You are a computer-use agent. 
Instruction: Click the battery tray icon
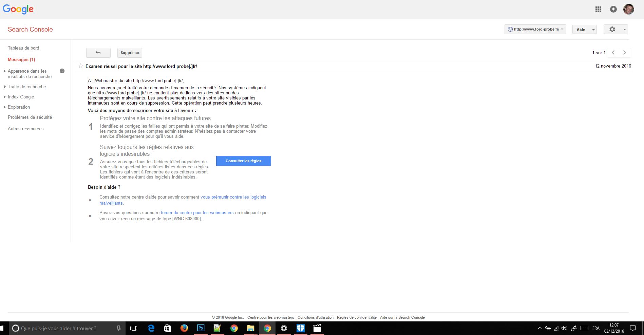point(548,328)
